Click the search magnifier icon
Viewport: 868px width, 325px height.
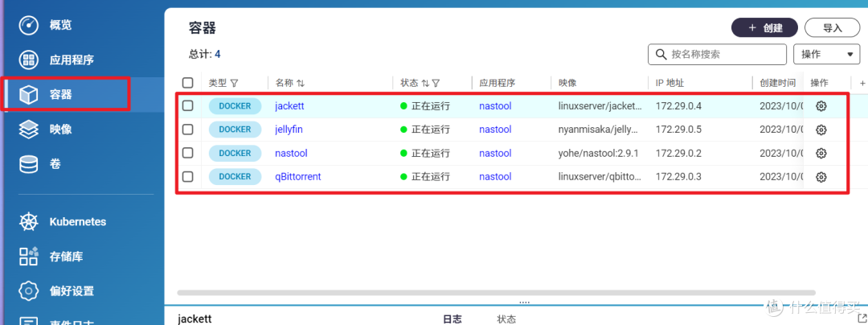tap(661, 54)
